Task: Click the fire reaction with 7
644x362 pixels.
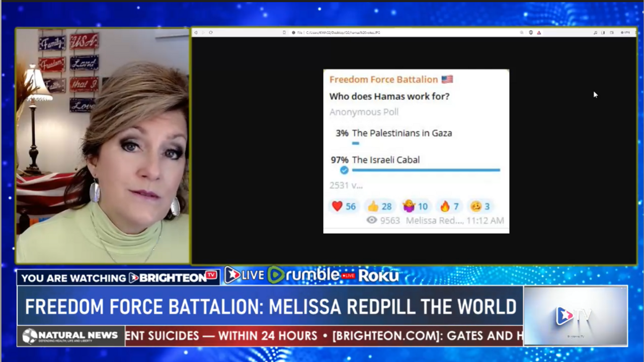Action: tap(449, 206)
